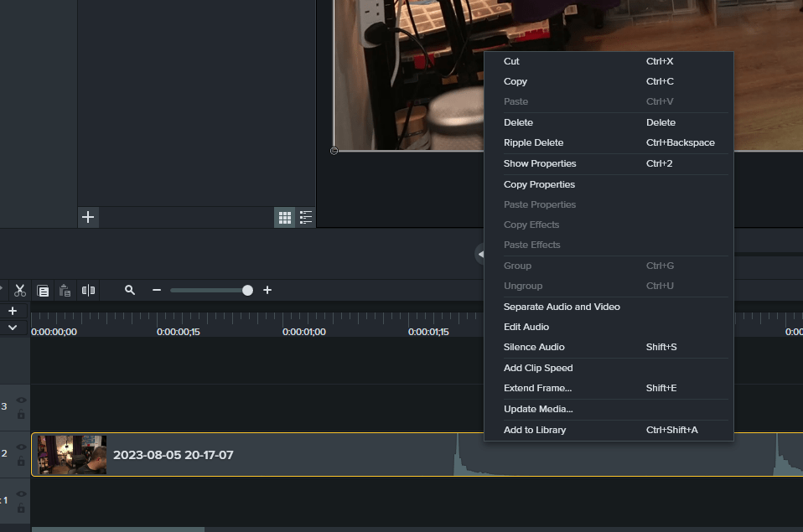Toggle lock for track 1
The height and width of the screenshot is (532, 803).
(x=21, y=508)
